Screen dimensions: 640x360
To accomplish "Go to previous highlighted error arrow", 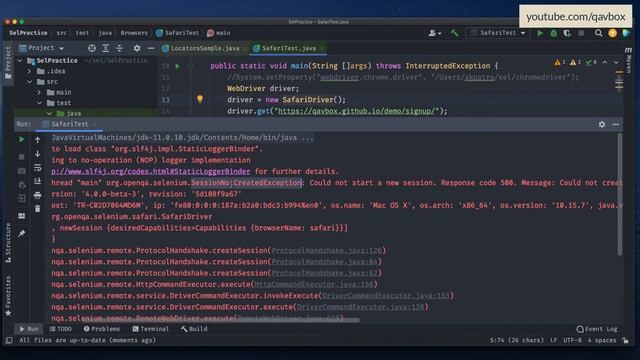I will 605,62.
